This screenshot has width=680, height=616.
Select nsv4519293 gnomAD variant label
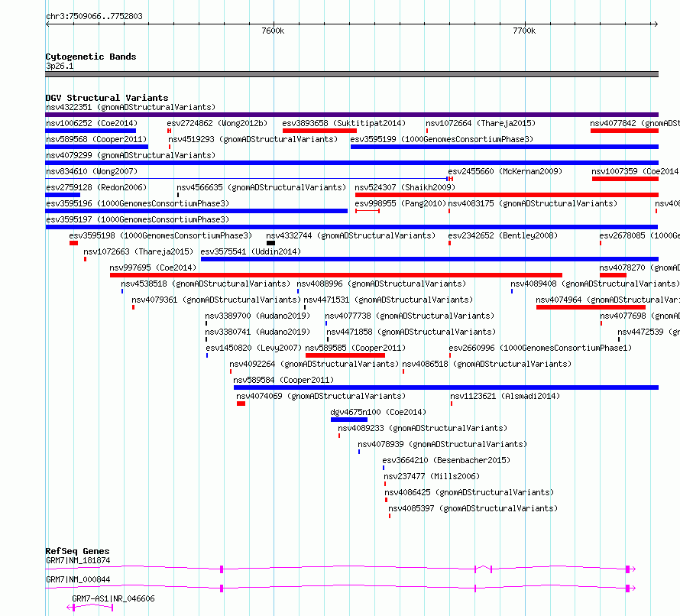[253, 139]
